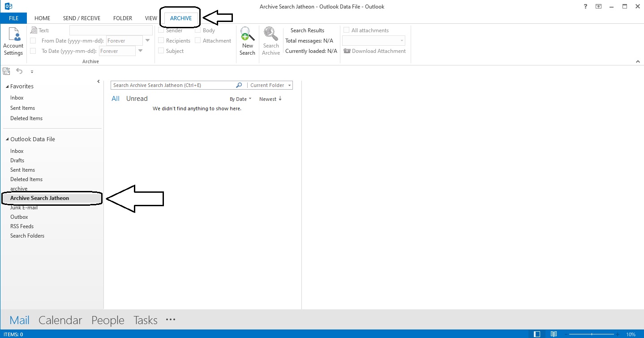This screenshot has height=338, width=644.
Task: Open Customize Quick Access Toolbar arrow
Action: pos(32,72)
